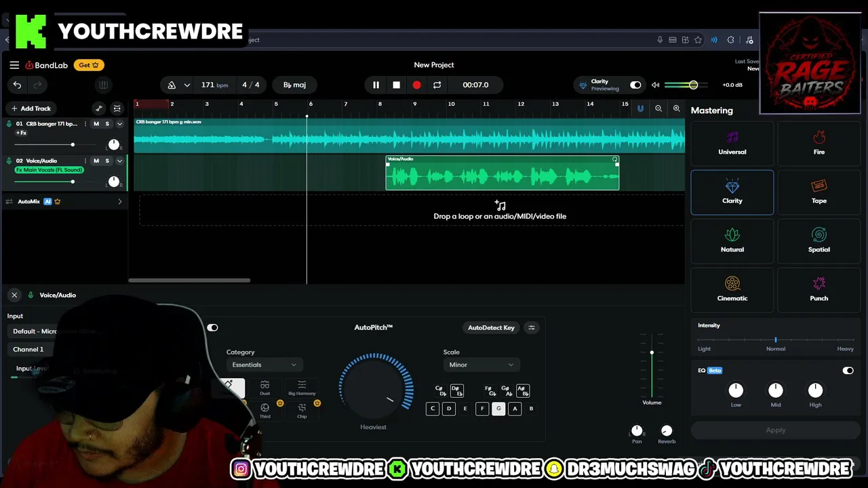Collapse track heights icon
This screenshot has width=868, height=488.
[x=117, y=108]
